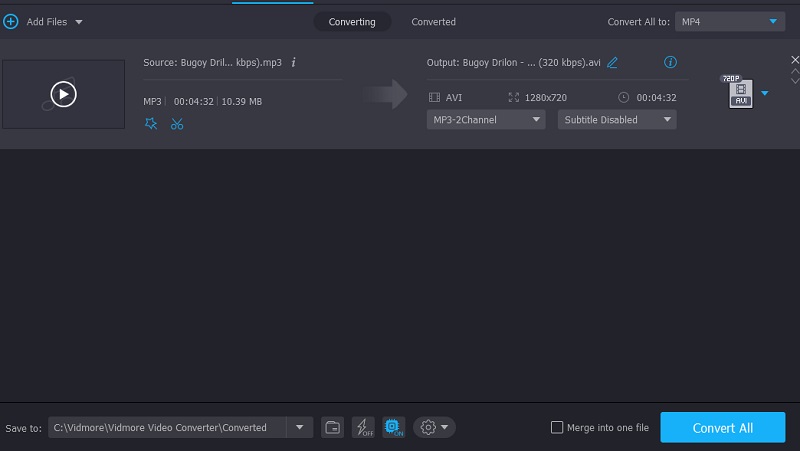Play the video thumbnail preview
Viewport: 800px width, 451px height.
(63, 94)
